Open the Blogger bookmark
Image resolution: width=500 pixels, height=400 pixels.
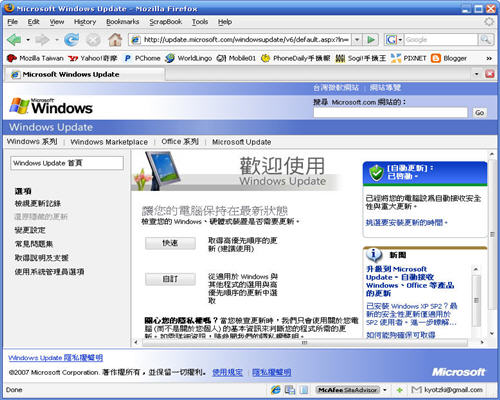[x=449, y=58]
